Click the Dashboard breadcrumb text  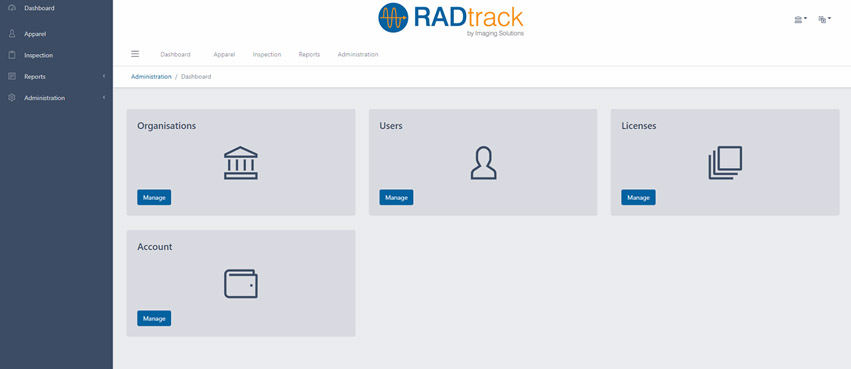(x=196, y=77)
